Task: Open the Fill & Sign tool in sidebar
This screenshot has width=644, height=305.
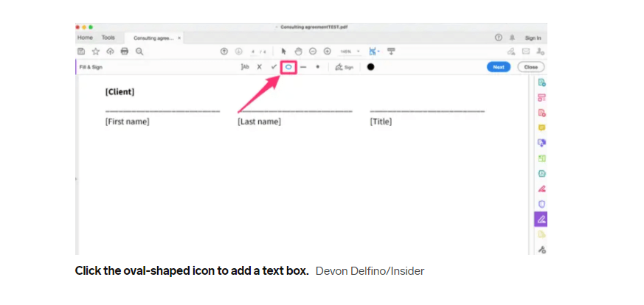Action: click(541, 219)
